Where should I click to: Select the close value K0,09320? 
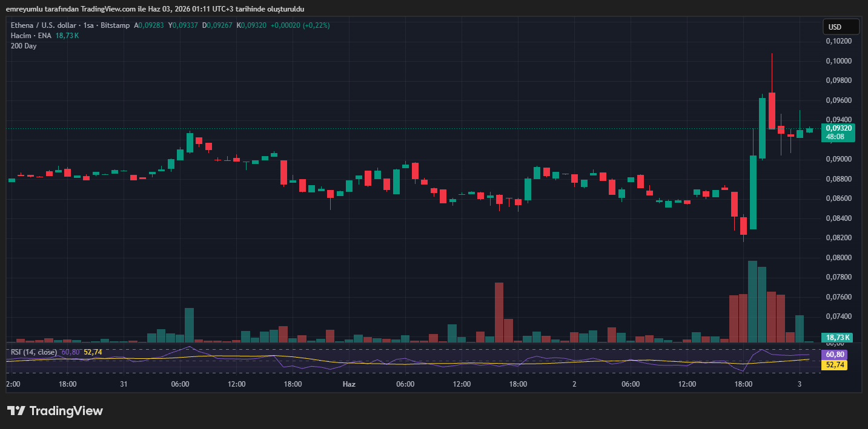click(252, 25)
